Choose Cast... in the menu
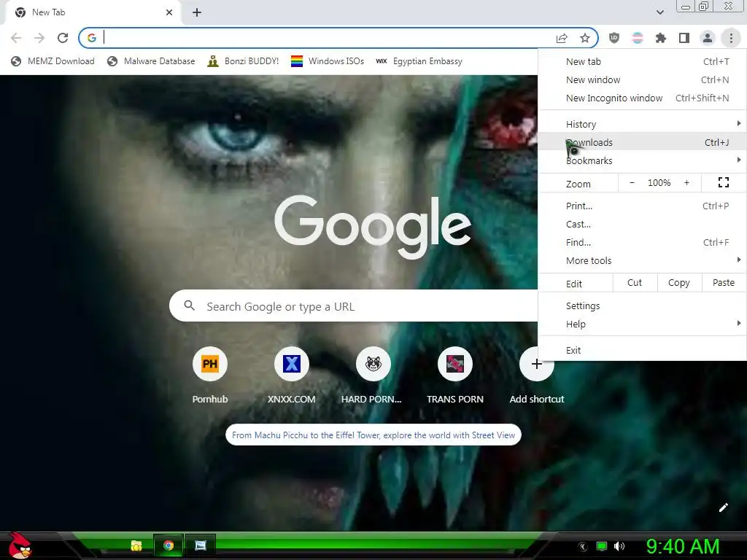This screenshot has height=560, width=747. tap(642, 224)
